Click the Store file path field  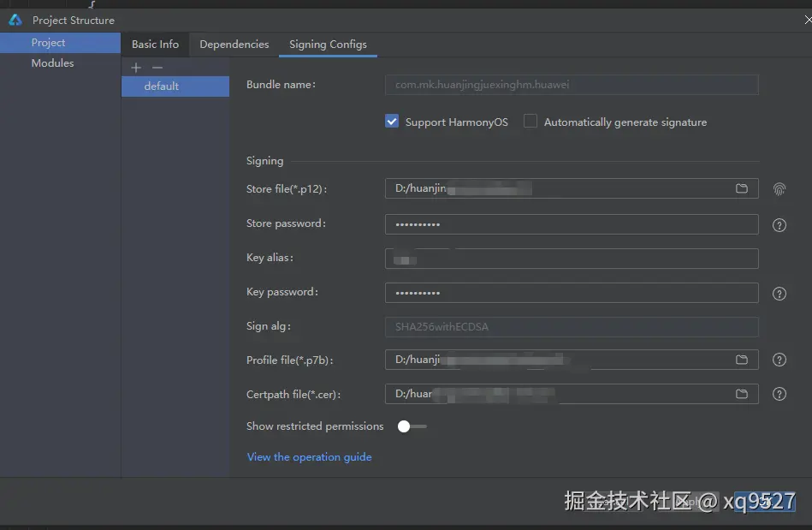coord(572,188)
